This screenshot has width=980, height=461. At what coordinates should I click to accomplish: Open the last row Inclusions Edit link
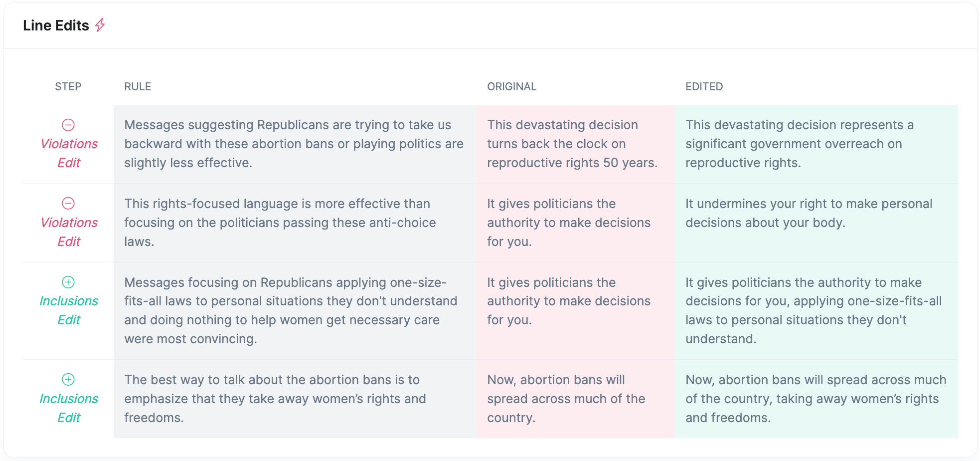69,408
